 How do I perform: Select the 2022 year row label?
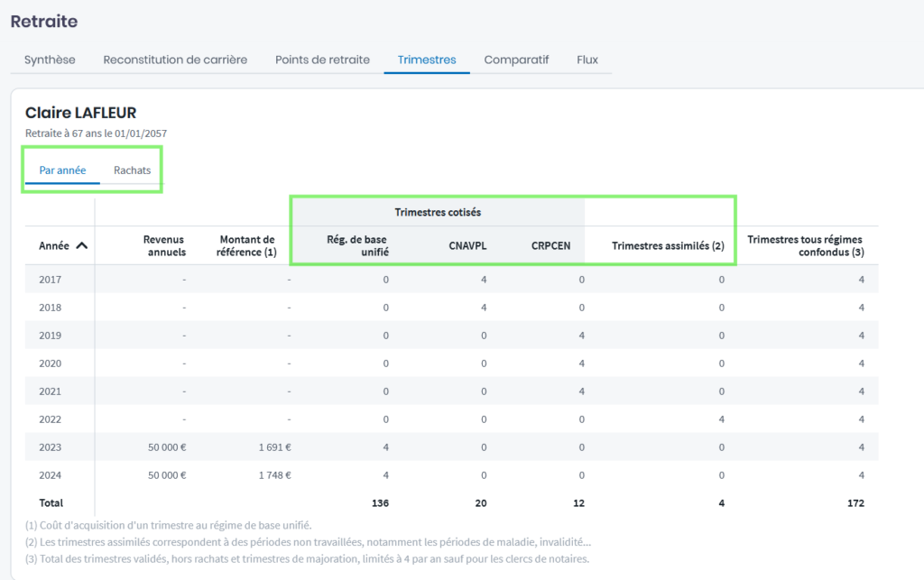[x=51, y=419]
